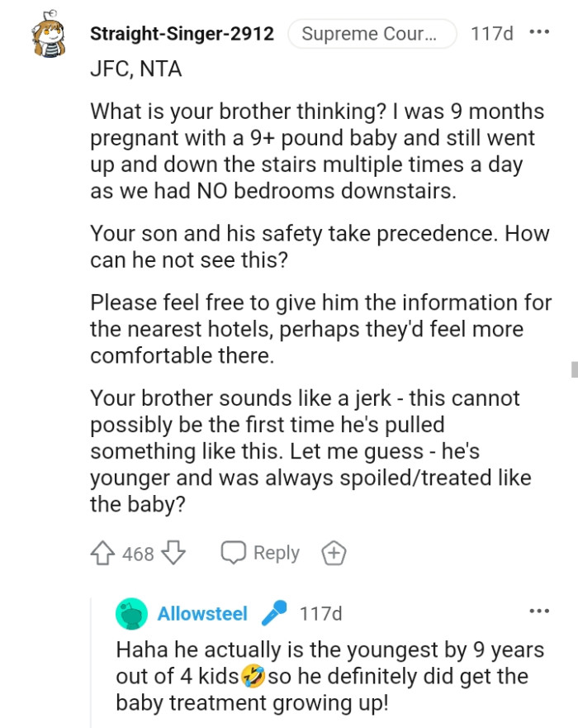Click Straight-Singer-2912's snoo avatar
This screenshot has width=578, height=728.
[x=50, y=34]
